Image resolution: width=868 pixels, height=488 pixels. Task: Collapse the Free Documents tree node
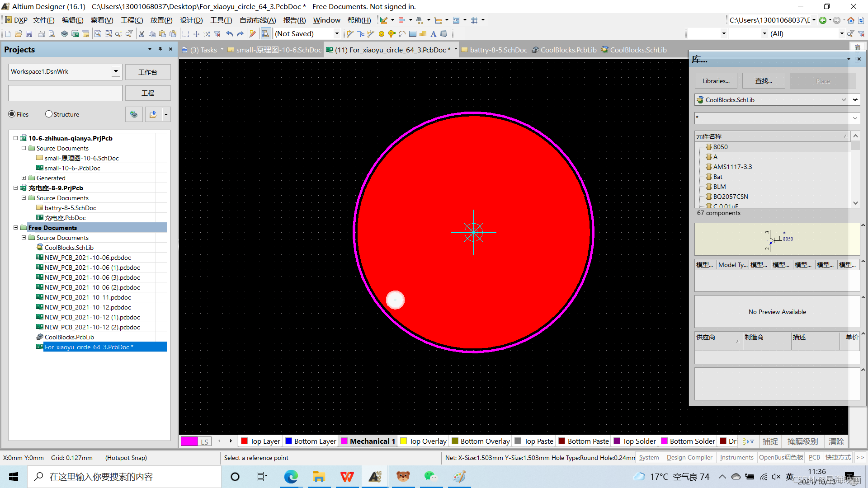[16, 228]
